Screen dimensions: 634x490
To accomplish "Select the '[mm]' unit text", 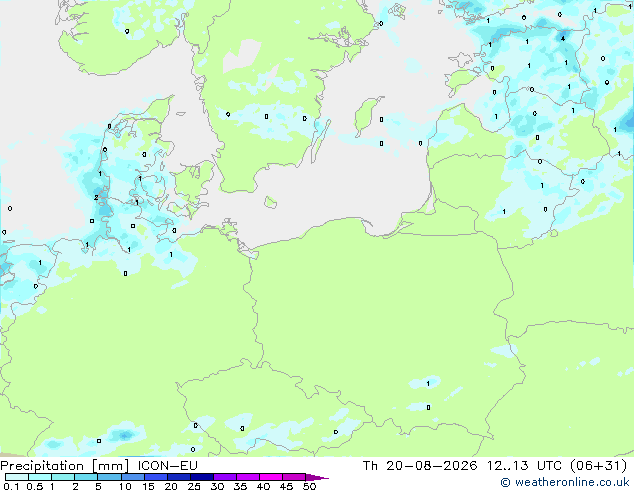I will [111, 466].
